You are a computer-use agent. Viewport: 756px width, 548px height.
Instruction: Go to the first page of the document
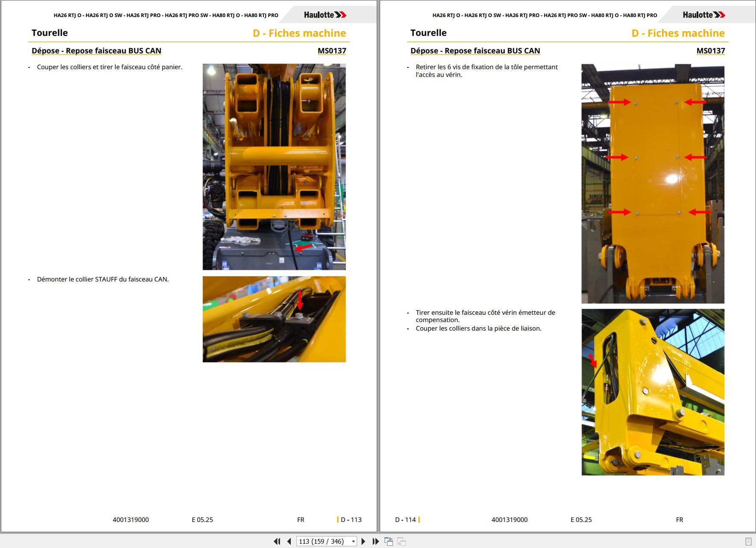(277, 541)
